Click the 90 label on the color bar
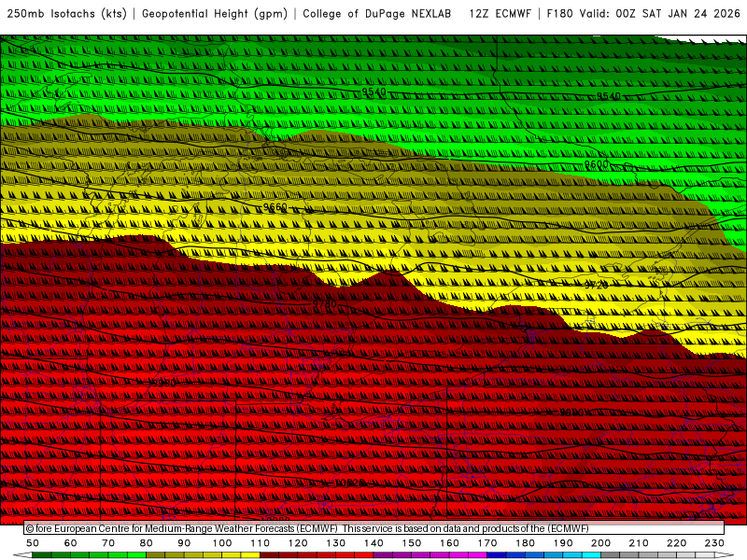The height and width of the screenshot is (560, 747). pyautogui.click(x=184, y=543)
